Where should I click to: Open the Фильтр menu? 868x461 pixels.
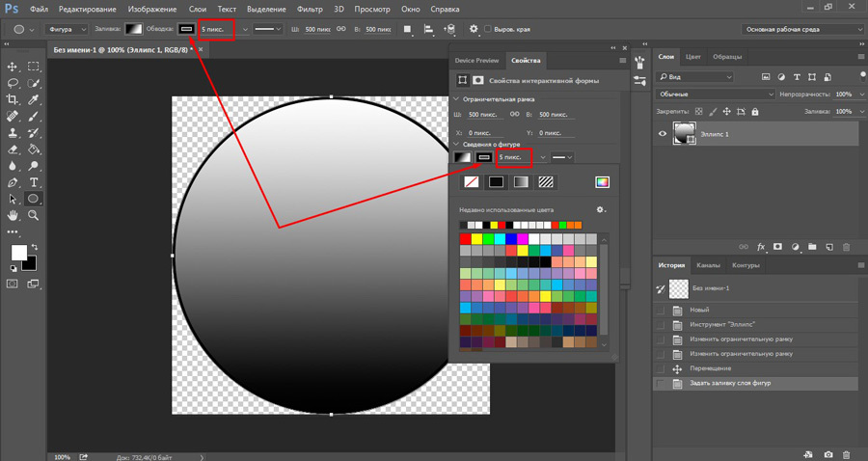coord(309,8)
